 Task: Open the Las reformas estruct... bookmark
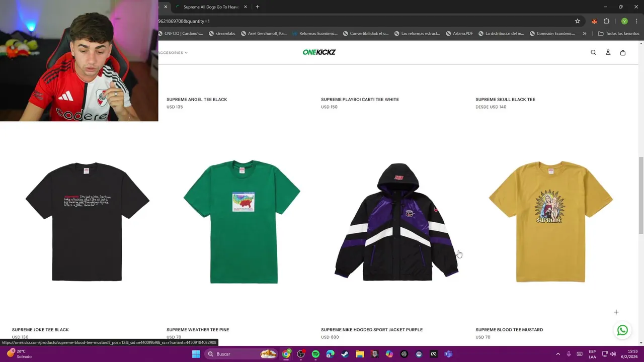tap(417, 34)
